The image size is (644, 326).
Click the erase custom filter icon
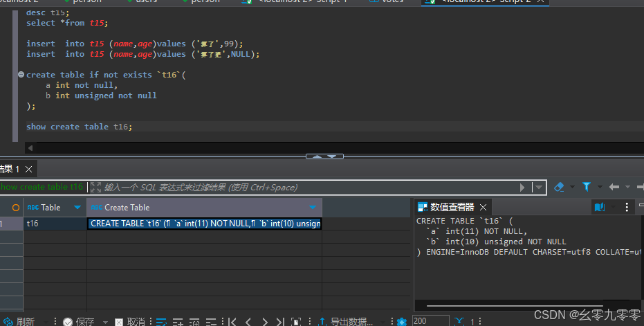pyautogui.click(x=559, y=187)
